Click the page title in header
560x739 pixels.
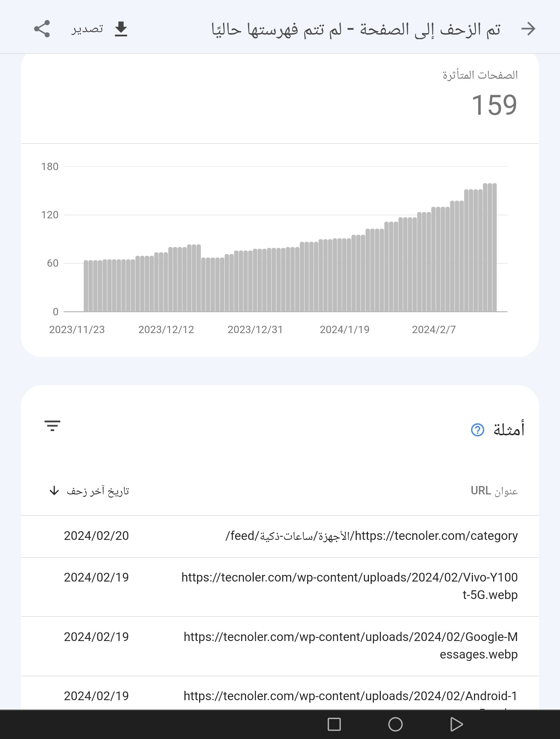pos(356,29)
